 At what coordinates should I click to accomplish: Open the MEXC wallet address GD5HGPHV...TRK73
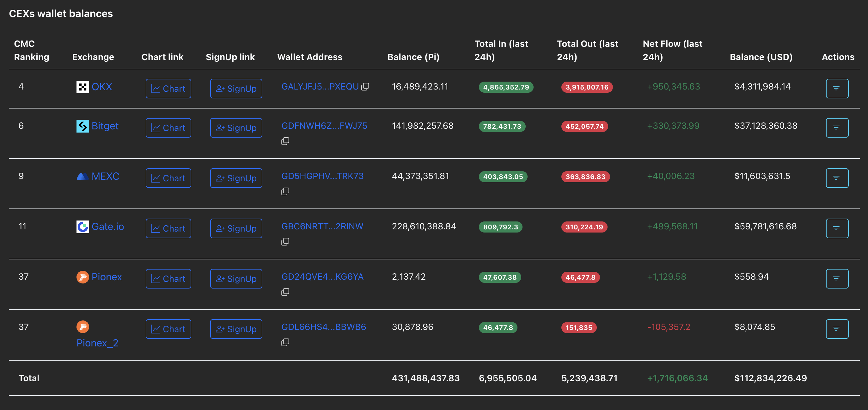pyautogui.click(x=322, y=176)
